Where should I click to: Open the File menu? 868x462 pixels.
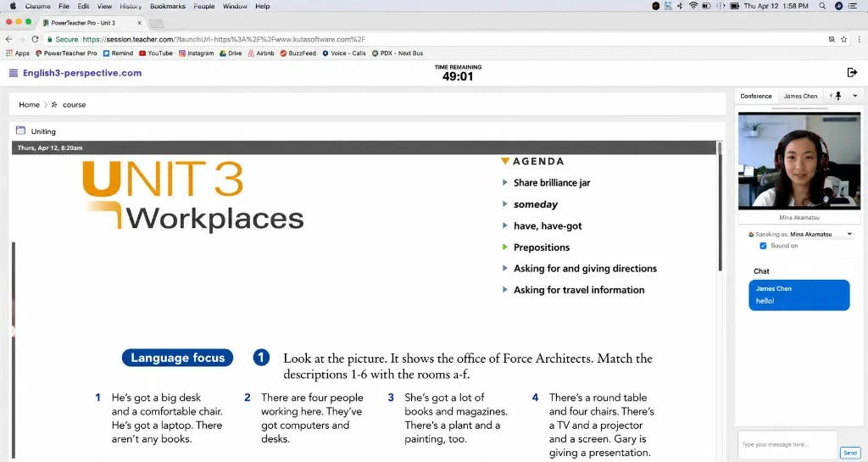[x=64, y=6]
